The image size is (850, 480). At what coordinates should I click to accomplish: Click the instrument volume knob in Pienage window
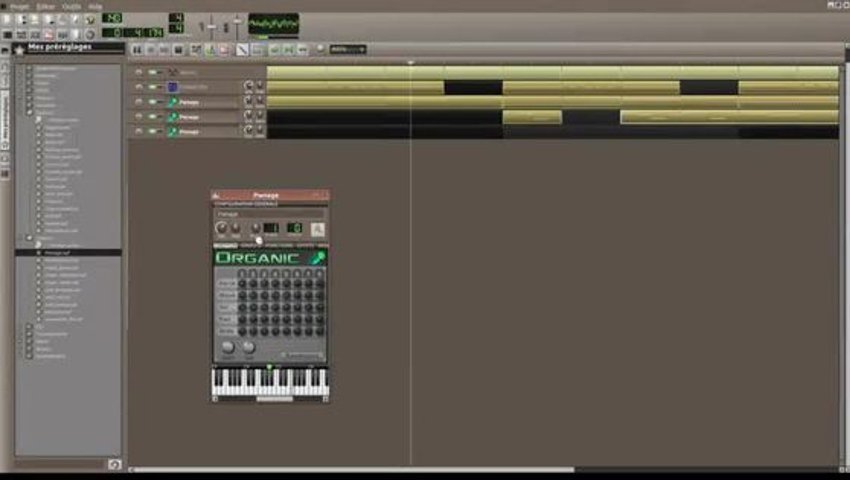click(221, 228)
